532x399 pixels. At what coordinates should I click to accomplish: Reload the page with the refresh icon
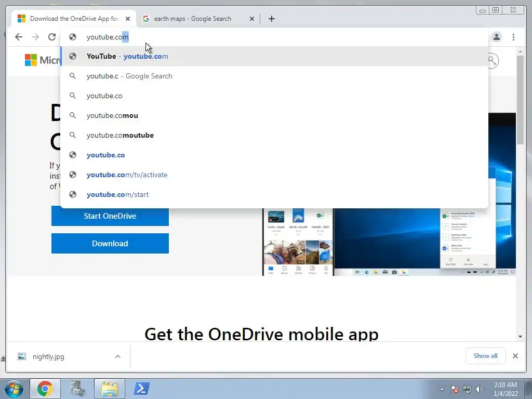(x=52, y=37)
